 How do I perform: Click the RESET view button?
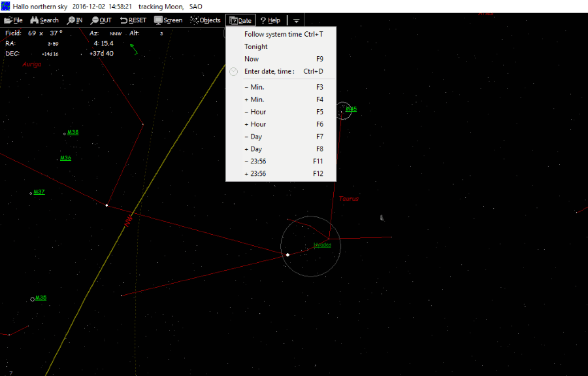(x=133, y=20)
